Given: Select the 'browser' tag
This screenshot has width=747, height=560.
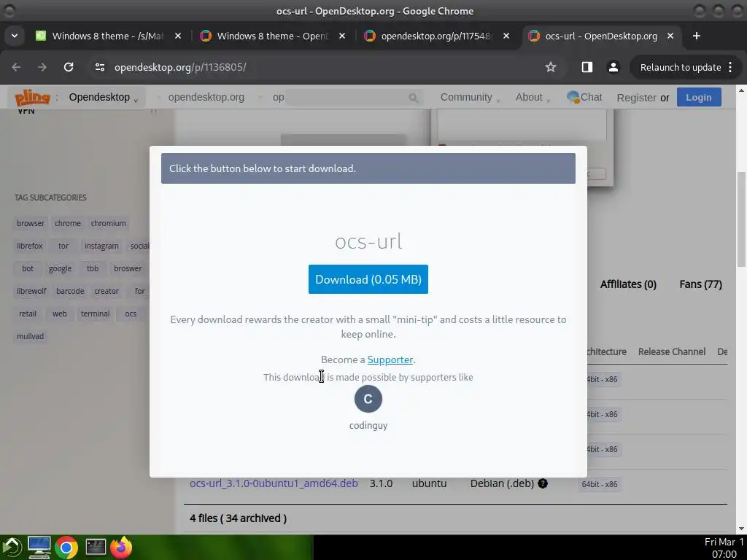Looking at the screenshot, I should (x=31, y=223).
